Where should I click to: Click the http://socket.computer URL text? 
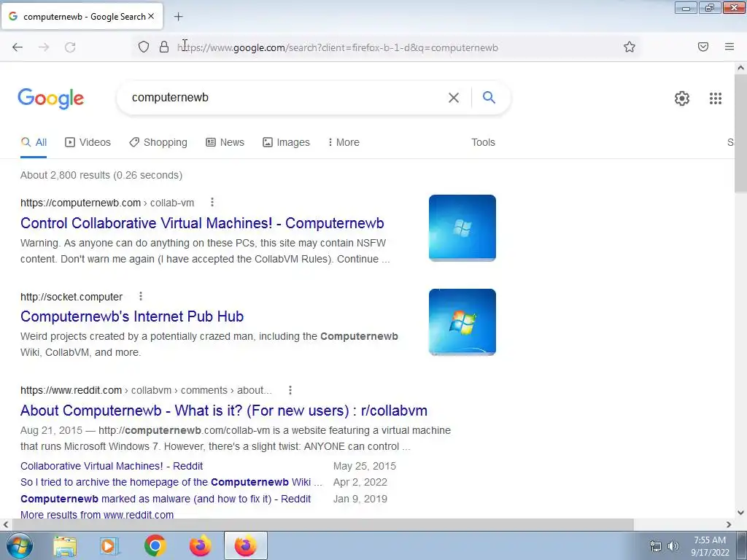(71, 297)
